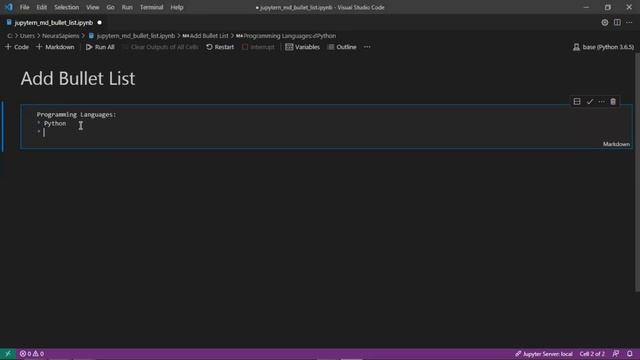
Task: Place cursor on the 'Programming Languages:' line
Action: [76, 115]
